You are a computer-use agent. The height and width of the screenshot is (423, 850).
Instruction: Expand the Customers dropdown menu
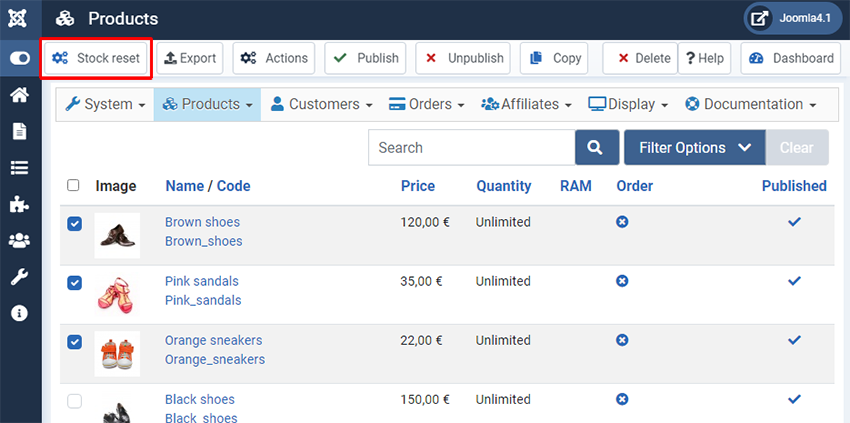(321, 104)
